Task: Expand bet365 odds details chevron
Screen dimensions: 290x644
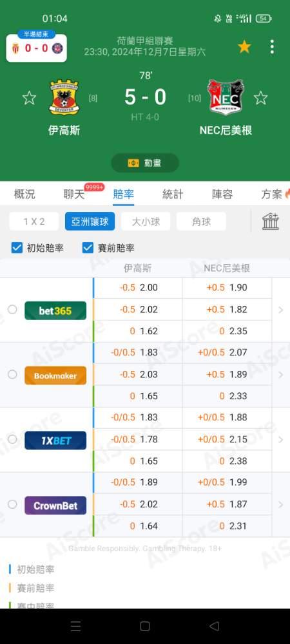Action: coord(281,310)
